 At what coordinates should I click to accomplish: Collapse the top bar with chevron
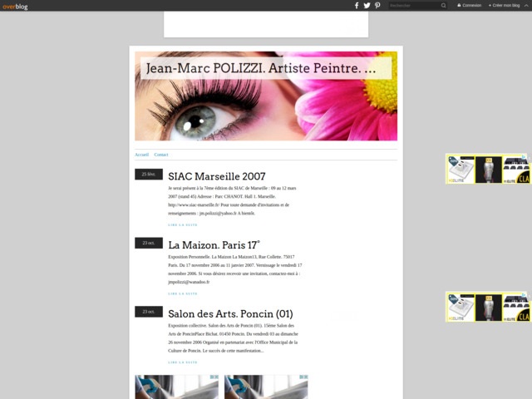526,6
